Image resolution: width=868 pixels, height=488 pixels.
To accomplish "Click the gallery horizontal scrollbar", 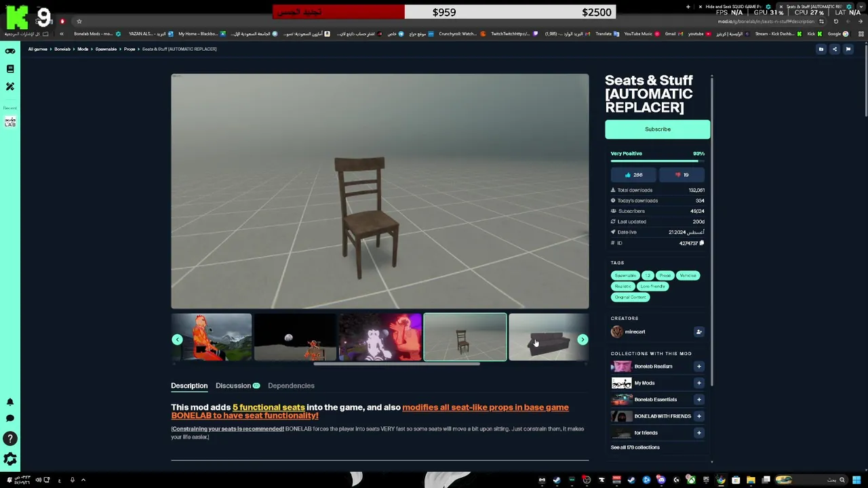I will coord(397,364).
